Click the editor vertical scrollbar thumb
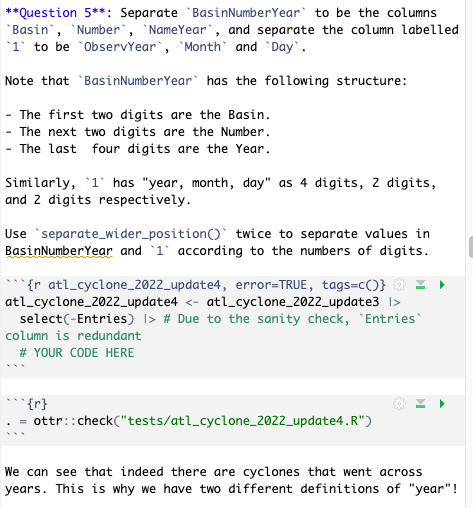473x508 pixels. coord(471,247)
